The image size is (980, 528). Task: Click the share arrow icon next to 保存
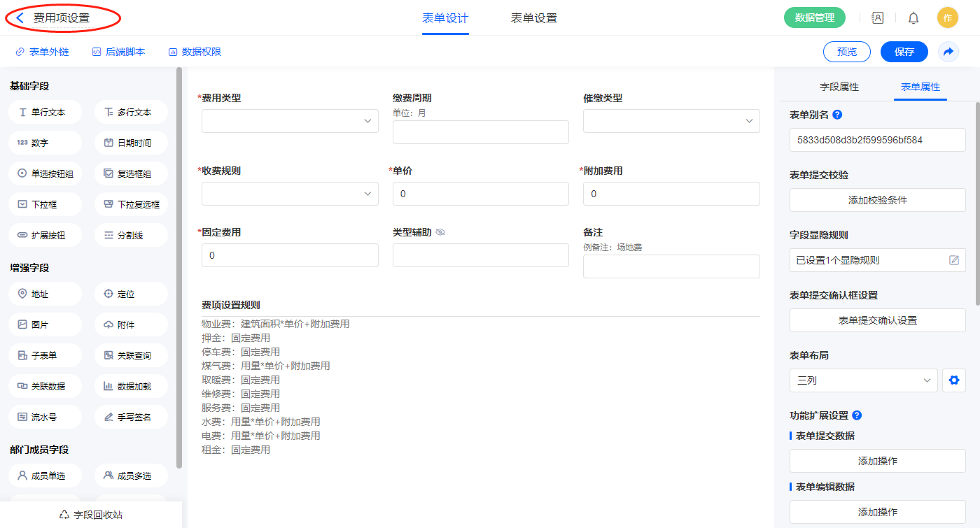tap(948, 52)
